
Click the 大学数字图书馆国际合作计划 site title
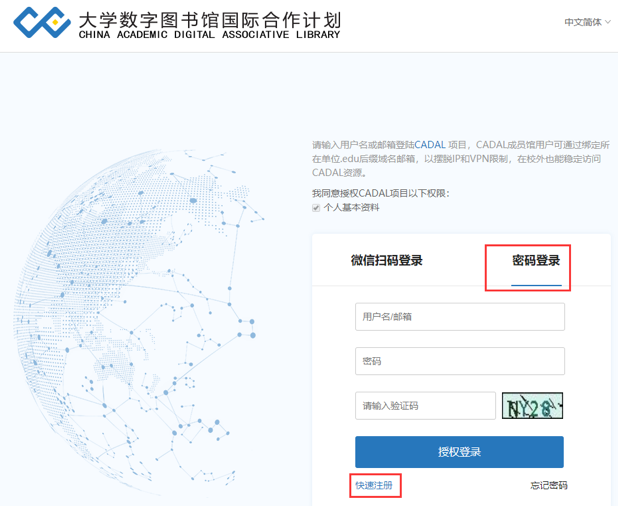click(x=210, y=20)
